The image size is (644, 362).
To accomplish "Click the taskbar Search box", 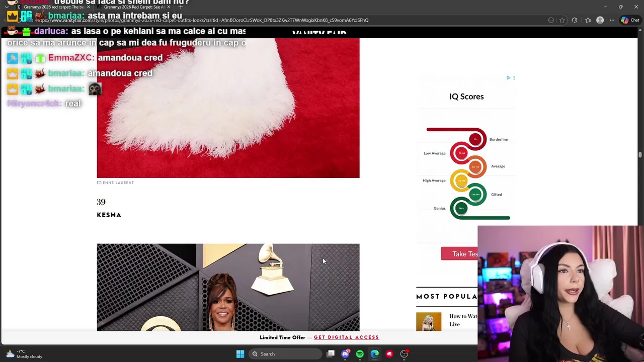I will click(286, 354).
